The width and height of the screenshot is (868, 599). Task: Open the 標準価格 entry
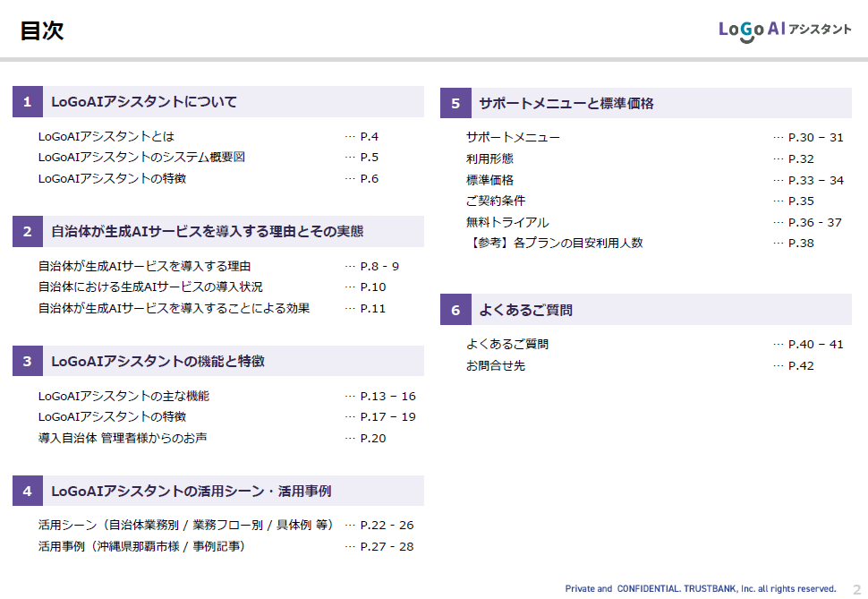pyautogui.click(x=489, y=180)
